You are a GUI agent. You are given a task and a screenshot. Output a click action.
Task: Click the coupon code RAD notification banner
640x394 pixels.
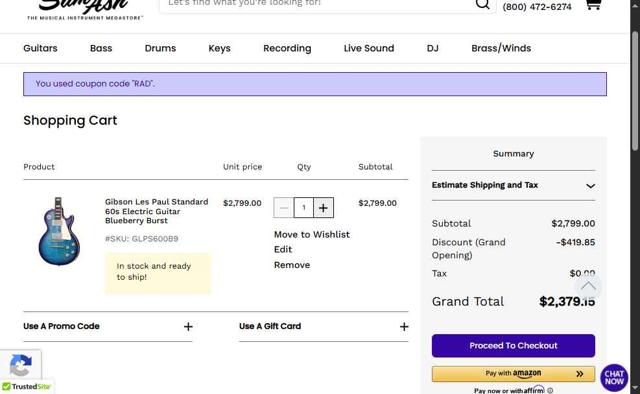(315, 84)
